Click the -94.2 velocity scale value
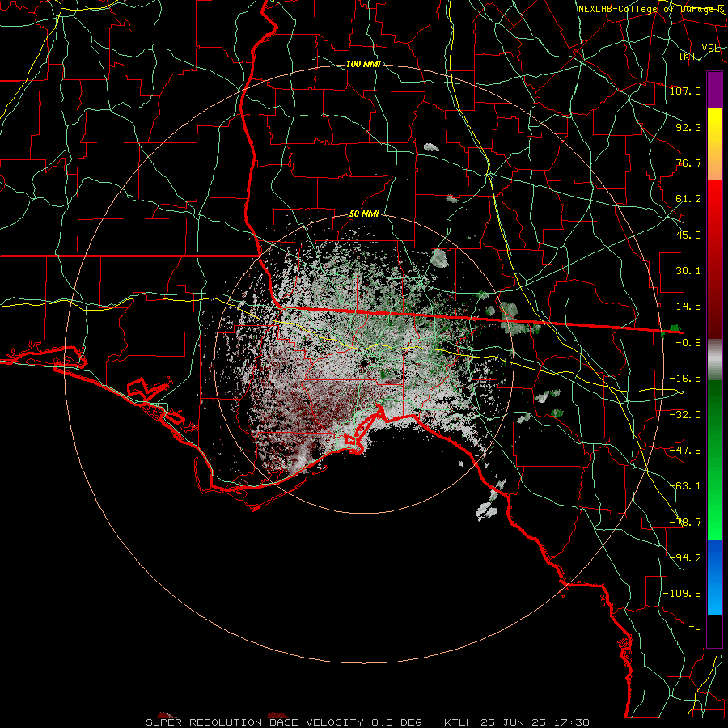 pos(685,557)
